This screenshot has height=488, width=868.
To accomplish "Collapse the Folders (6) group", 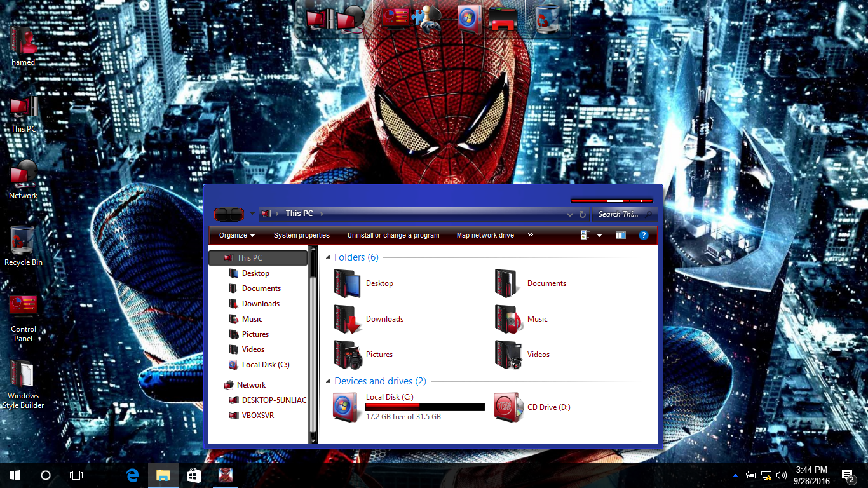I will 328,257.
